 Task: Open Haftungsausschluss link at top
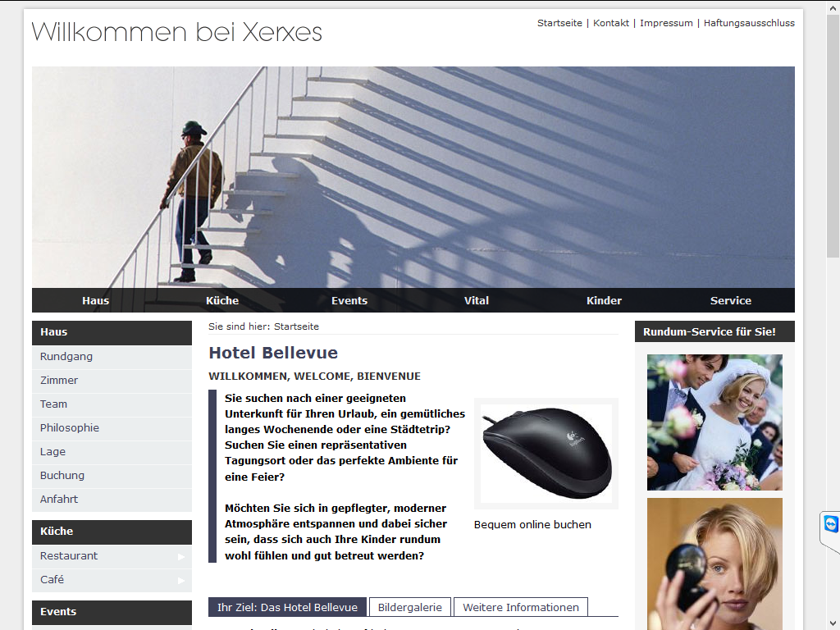click(x=749, y=23)
